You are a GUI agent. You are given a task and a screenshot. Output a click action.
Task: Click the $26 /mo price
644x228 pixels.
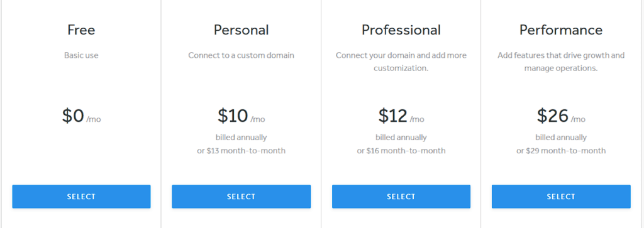pos(561,116)
